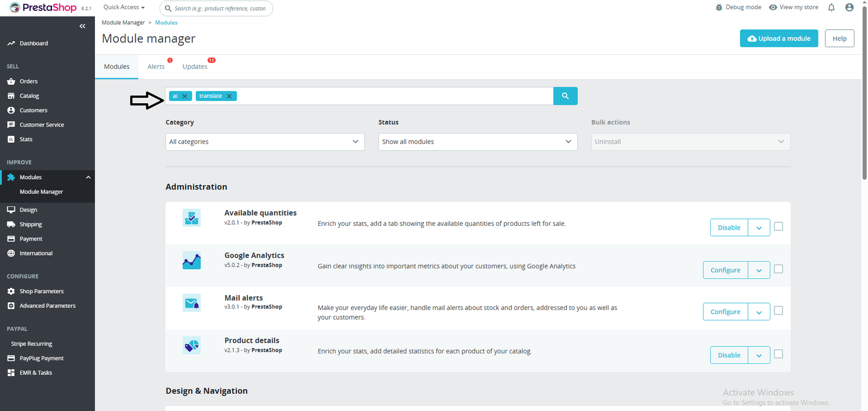Click the EMR & Tasks grid icon
The width and height of the screenshot is (868, 411).
tap(11, 373)
